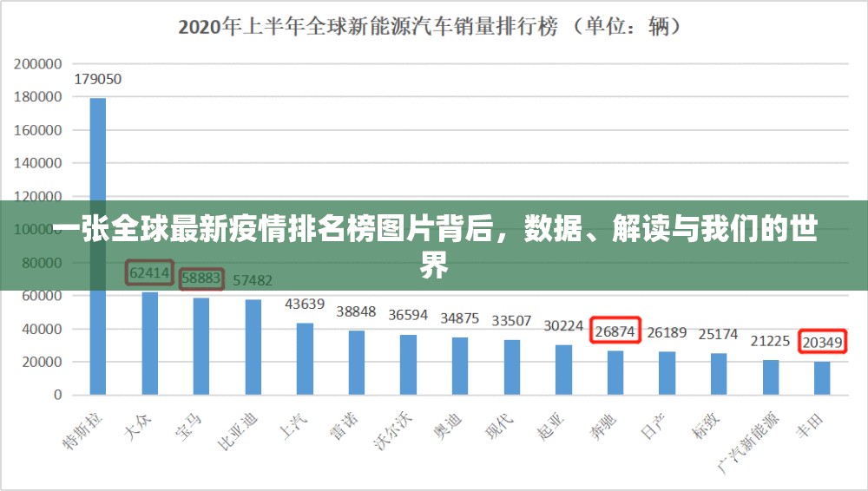Select the 标致 bar in the chart
Image resolution: width=868 pixels, height=491 pixels.
(719, 374)
